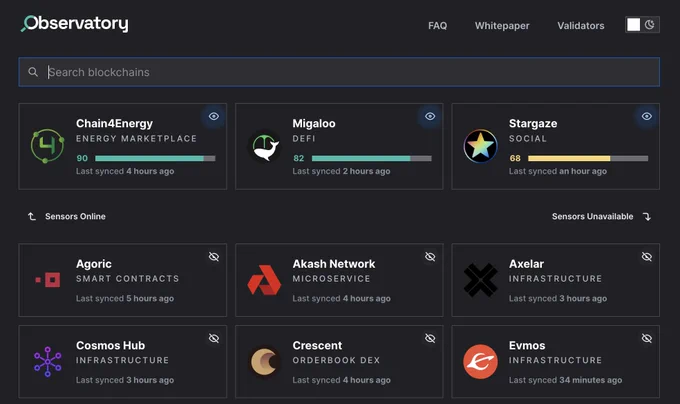
Task: Click the Cosmos Hub purple logo
Action: coord(48,362)
